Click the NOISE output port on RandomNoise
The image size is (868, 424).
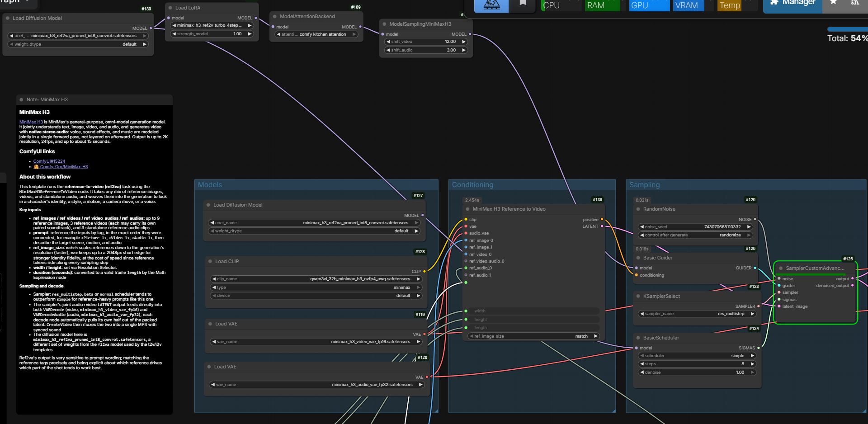tap(755, 219)
